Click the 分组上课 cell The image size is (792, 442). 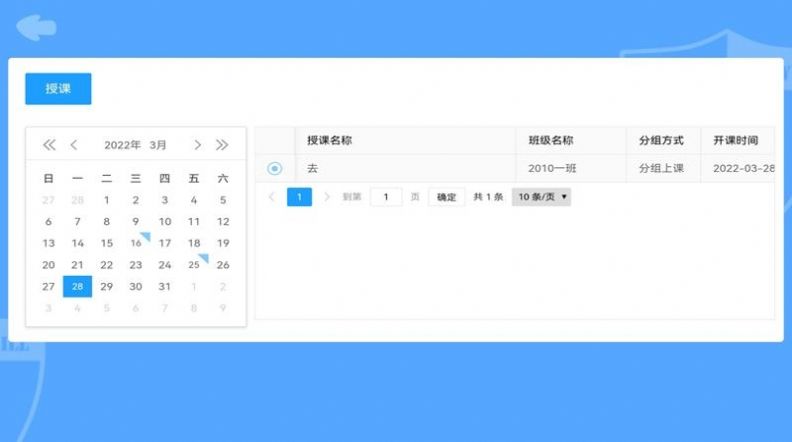point(663,168)
